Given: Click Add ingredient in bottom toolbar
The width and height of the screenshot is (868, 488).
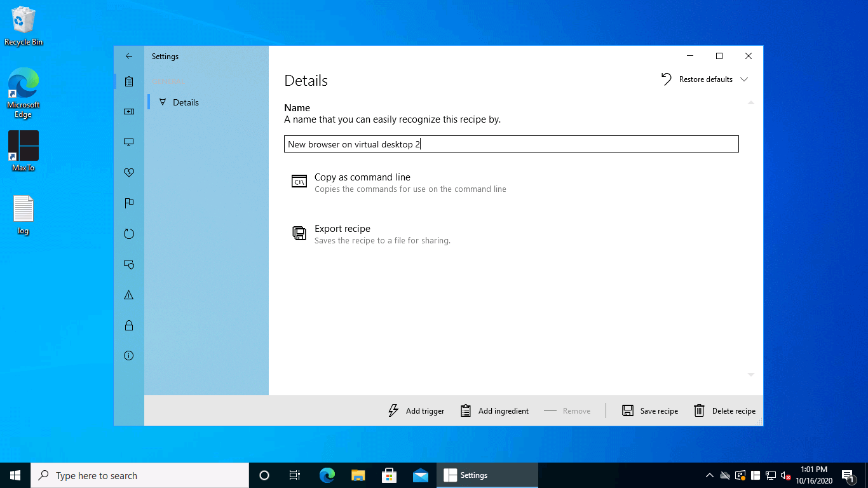Looking at the screenshot, I should [494, 411].
